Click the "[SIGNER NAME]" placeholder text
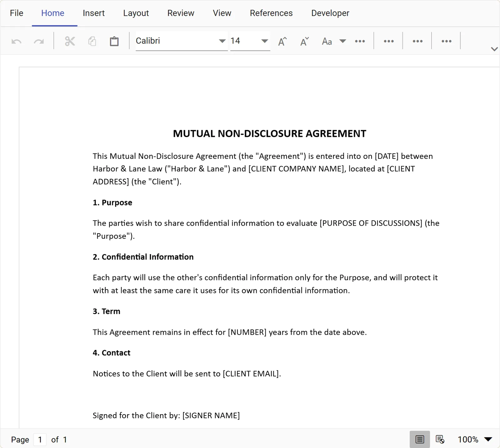 211,415
